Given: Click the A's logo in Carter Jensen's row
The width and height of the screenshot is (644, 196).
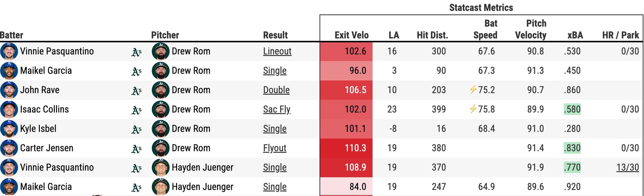Looking at the screenshot, I should pyautogui.click(x=137, y=148).
